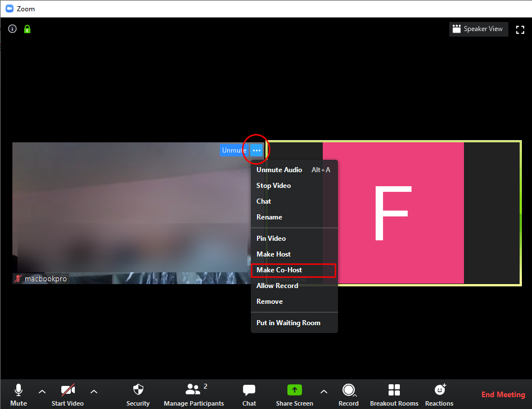Open Manage Participants panel
This screenshot has width=532, height=409.
[x=193, y=394]
